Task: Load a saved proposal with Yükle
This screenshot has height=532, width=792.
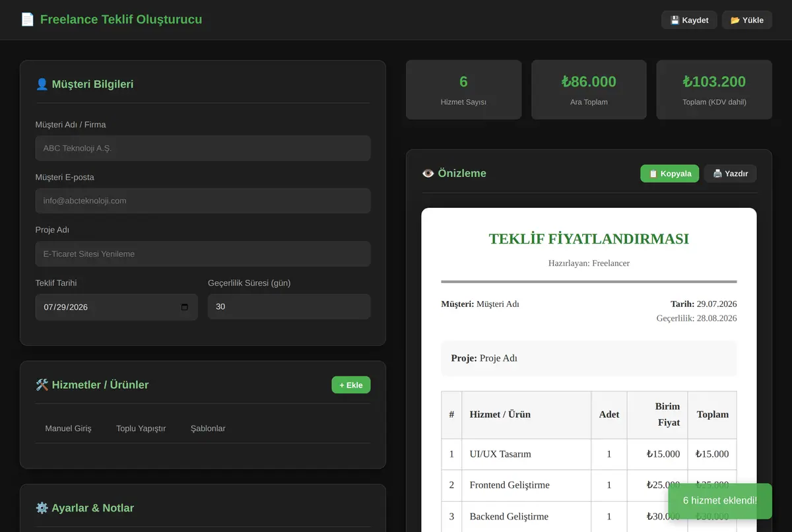Action: (x=746, y=20)
